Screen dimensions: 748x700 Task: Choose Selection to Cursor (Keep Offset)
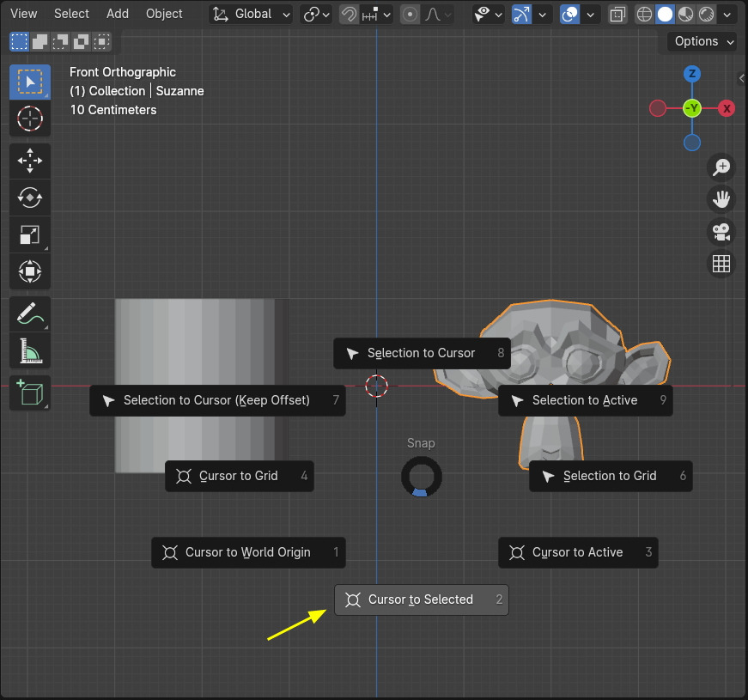click(217, 400)
